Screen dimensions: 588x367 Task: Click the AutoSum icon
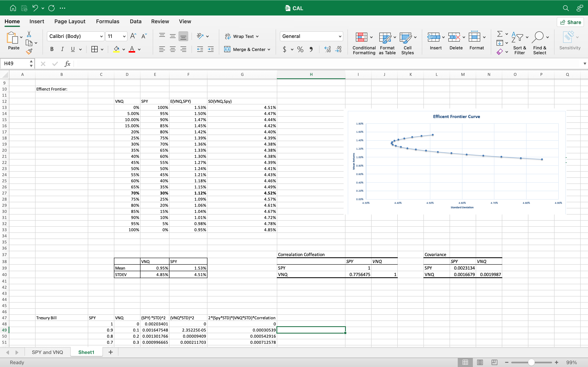click(x=500, y=34)
